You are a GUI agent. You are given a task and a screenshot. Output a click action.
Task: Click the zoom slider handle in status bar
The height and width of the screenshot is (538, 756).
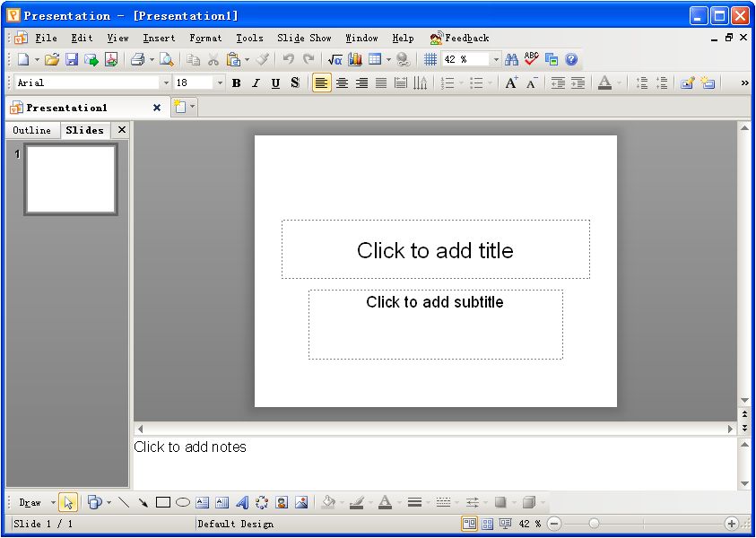coord(594,524)
